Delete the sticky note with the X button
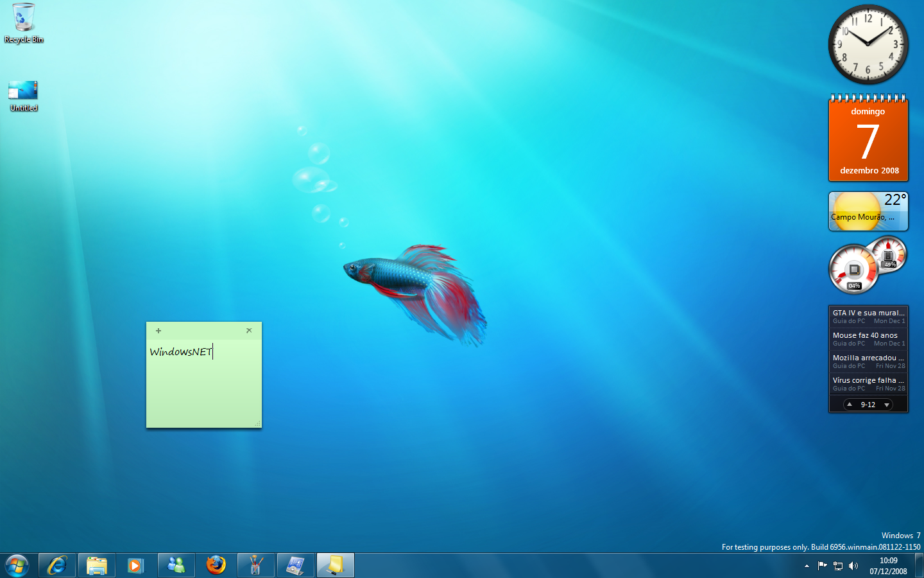Image resolution: width=924 pixels, height=578 pixels. [249, 331]
